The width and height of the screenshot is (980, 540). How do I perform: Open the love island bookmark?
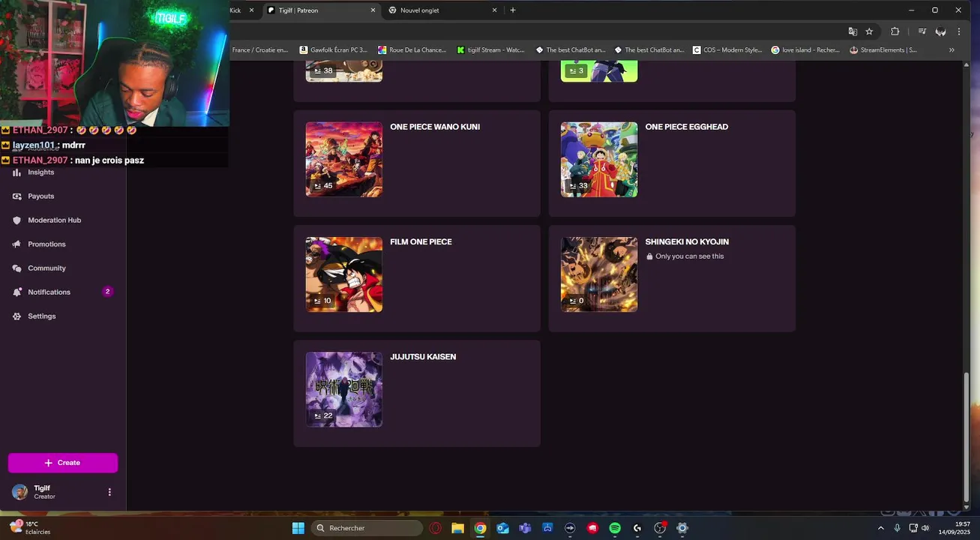[806, 50]
